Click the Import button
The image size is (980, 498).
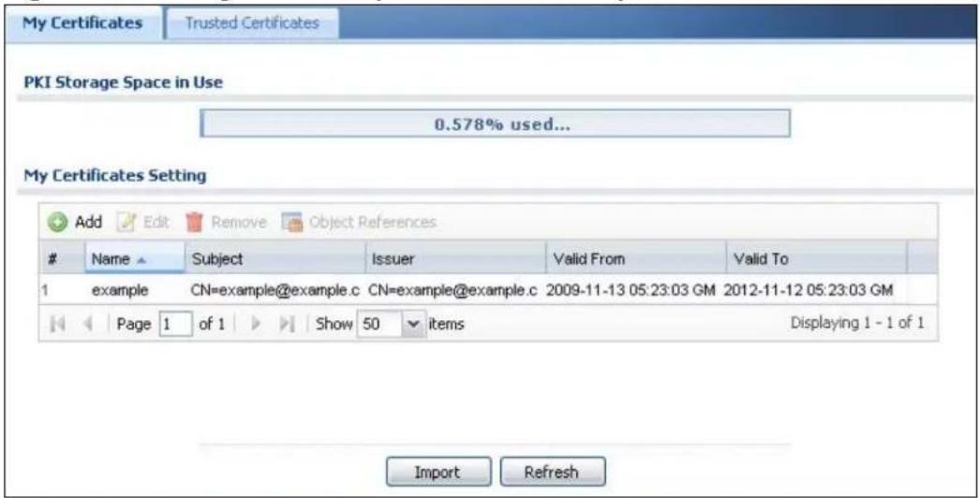(x=438, y=472)
